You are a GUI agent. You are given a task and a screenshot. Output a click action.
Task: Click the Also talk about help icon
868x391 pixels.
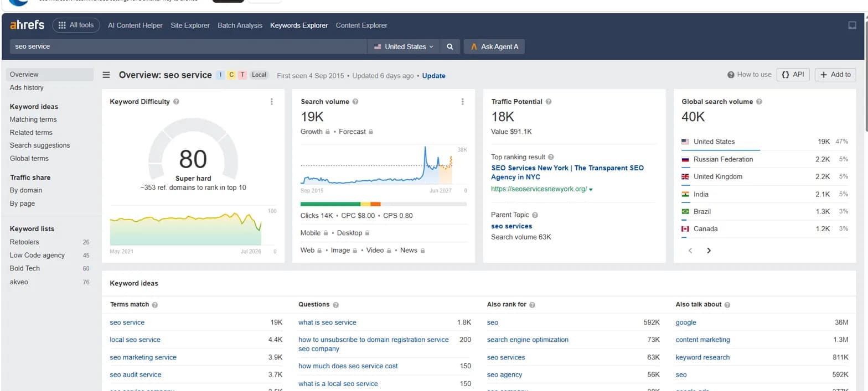click(x=727, y=305)
